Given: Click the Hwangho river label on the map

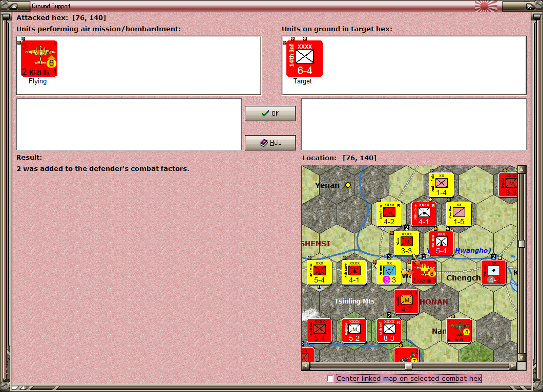Looking at the screenshot, I should [473, 250].
